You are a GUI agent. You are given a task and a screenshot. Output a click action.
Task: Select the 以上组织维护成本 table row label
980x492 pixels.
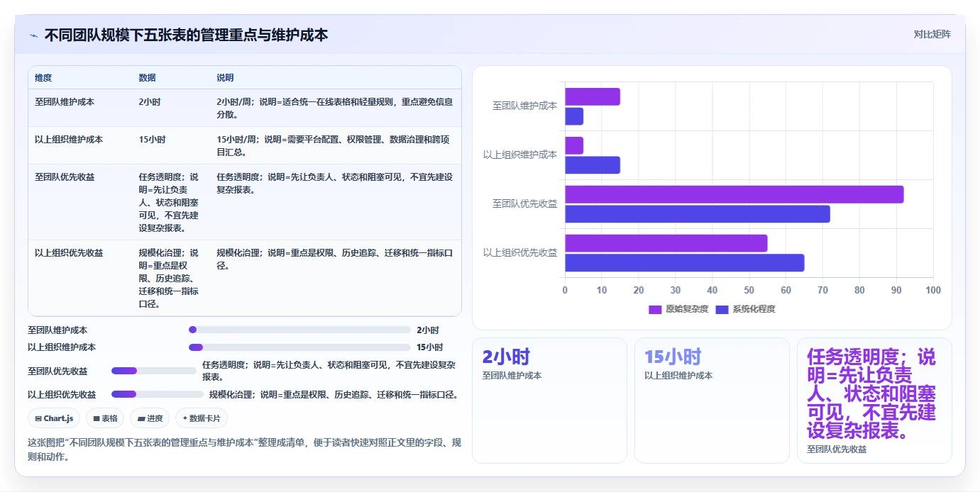coord(69,140)
